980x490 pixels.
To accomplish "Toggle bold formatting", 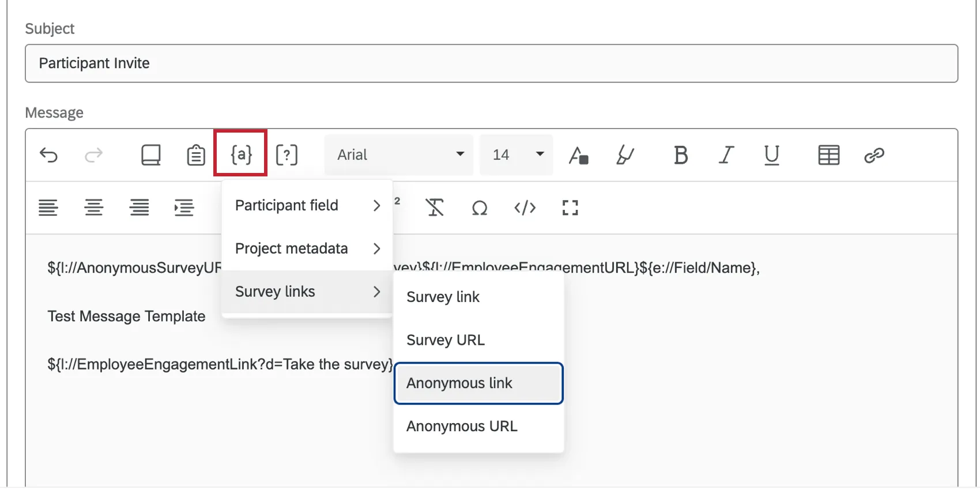I will coord(681,155).
